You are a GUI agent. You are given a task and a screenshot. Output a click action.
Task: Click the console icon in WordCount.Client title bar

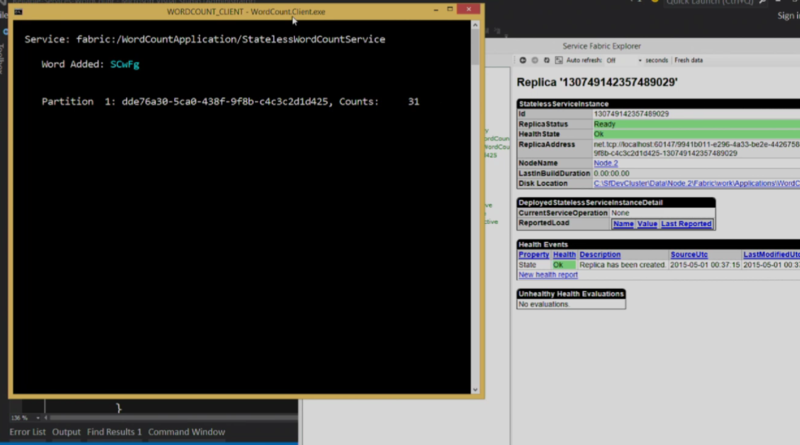(18, 12)
